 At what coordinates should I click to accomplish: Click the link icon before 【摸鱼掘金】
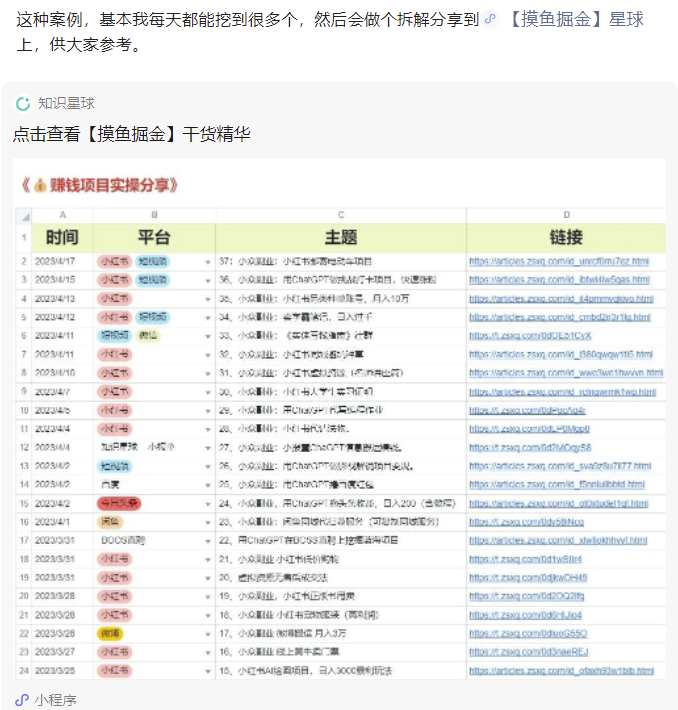click(490, 19)
